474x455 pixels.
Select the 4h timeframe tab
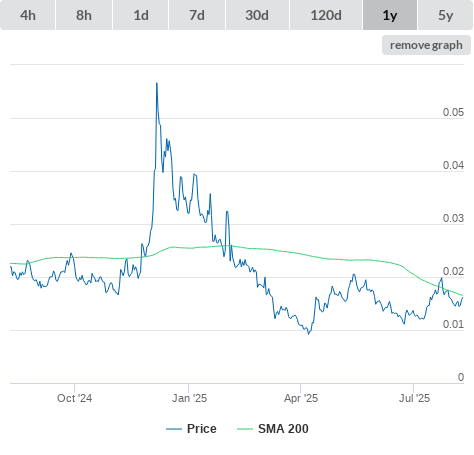[28, 15]
